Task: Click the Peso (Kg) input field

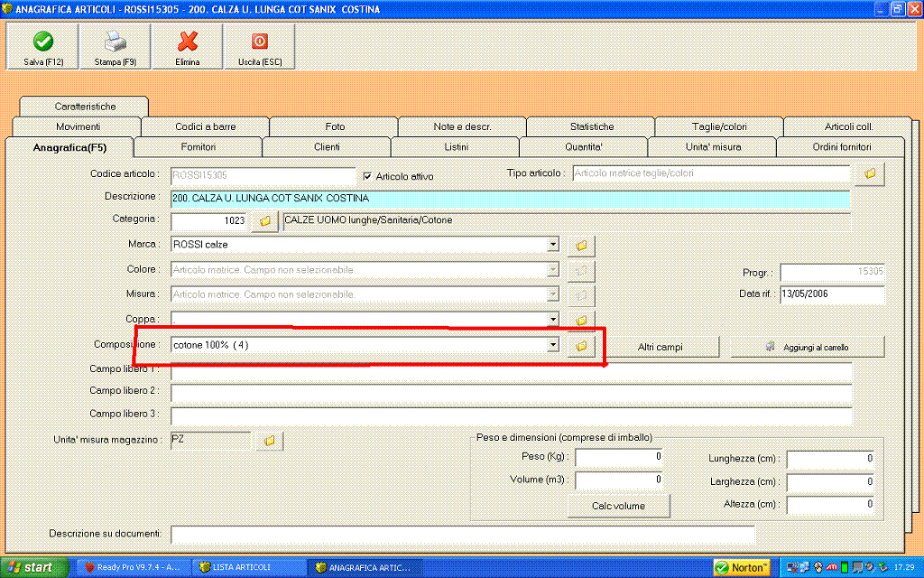Action: pyautogui.click(x=619, y=458)
